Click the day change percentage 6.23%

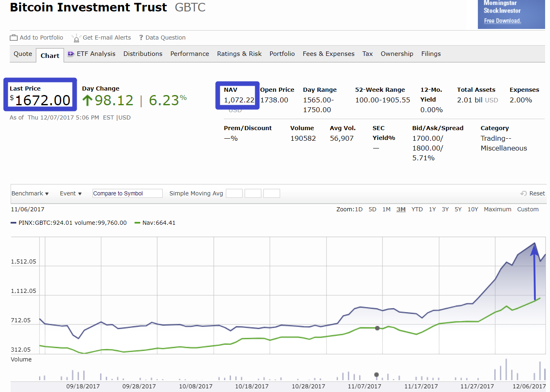[x=168, y=100]
